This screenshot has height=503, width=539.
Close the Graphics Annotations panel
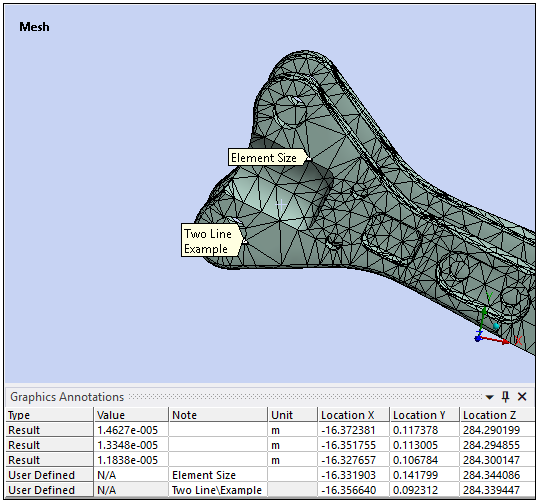[x=522, y=397]
